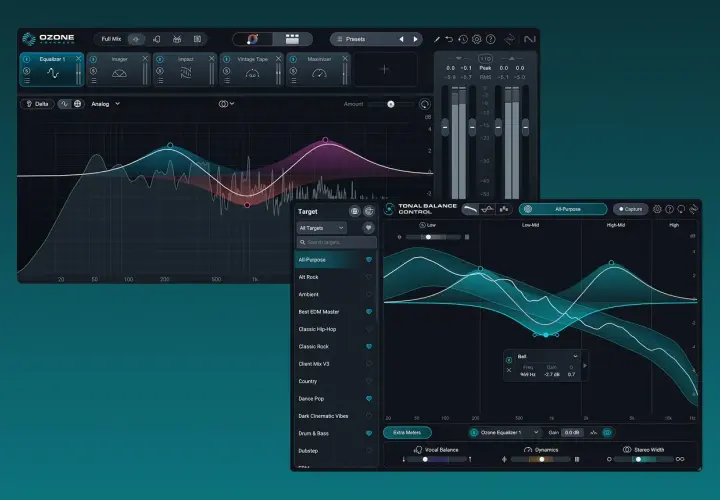
Task: Click the Impact module icon
Action: (x=186, y=73)
